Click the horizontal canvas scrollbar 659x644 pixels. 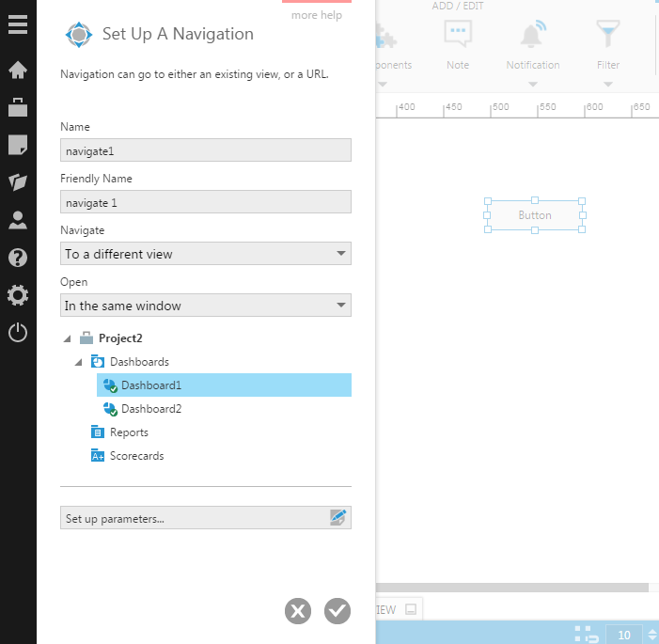[512, 588]
